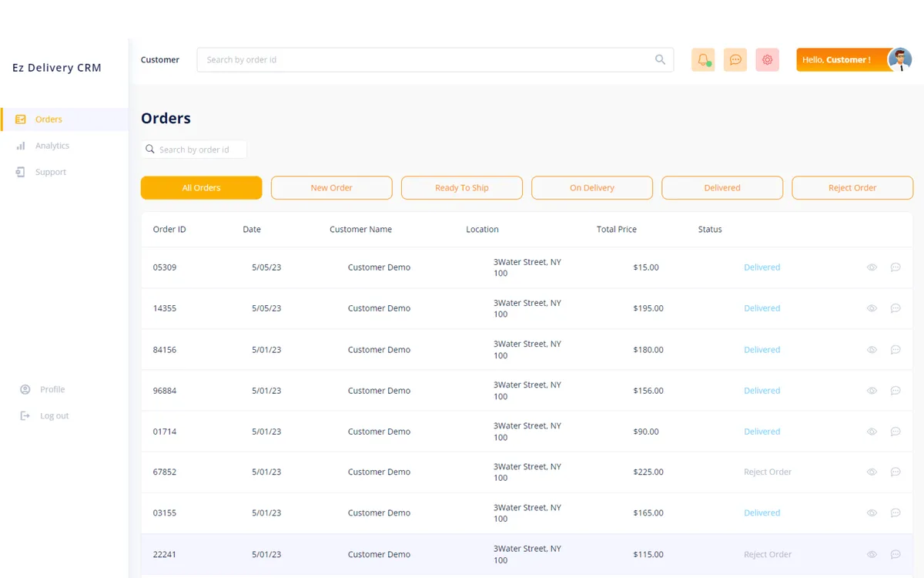924x578 pixels.
Task: Open the settings gear icon in header
Action: tap(768, 59)
